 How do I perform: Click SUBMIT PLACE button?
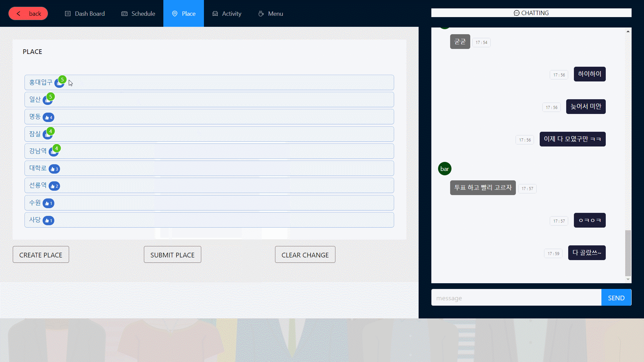point(172,255)
